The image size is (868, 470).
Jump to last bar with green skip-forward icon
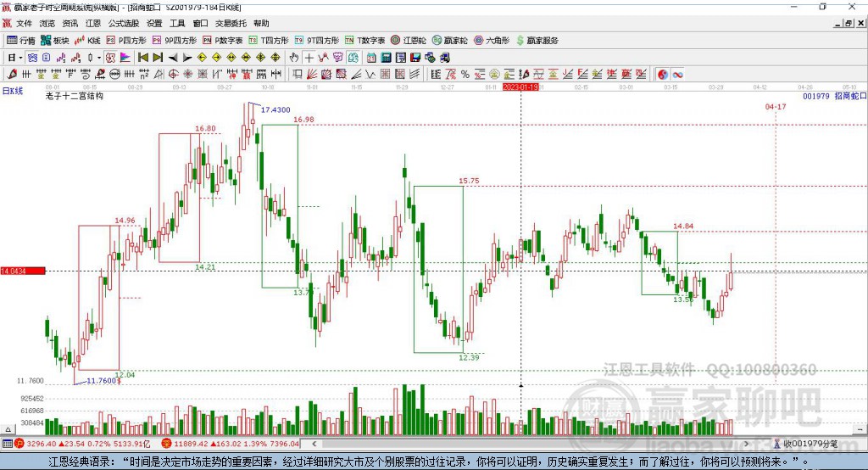158,58
